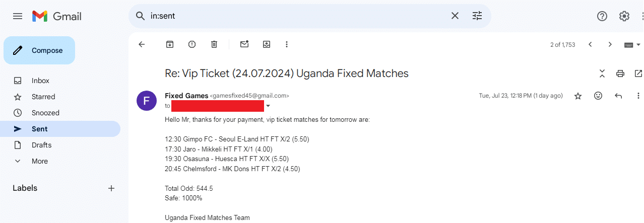Open the Inbox folder
The height and width of the screenshot is (223, 644).
pos(40,81)
